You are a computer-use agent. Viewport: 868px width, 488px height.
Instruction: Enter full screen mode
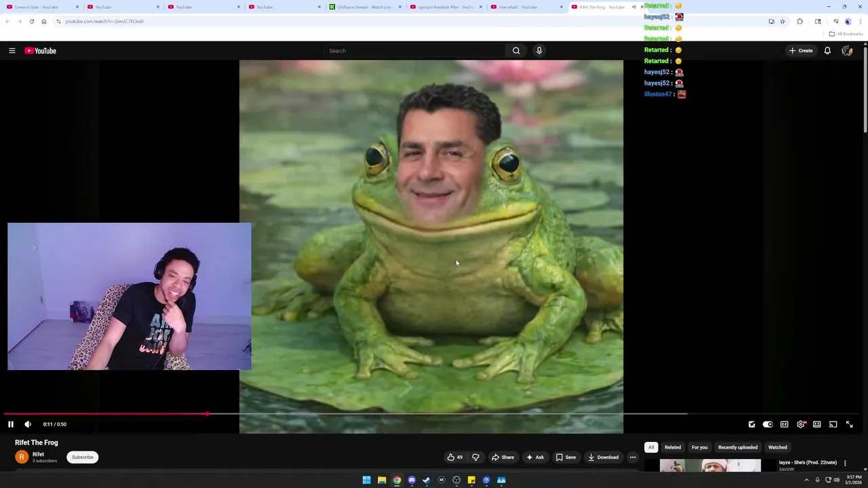pyautogui.click(x=850, y=424)
